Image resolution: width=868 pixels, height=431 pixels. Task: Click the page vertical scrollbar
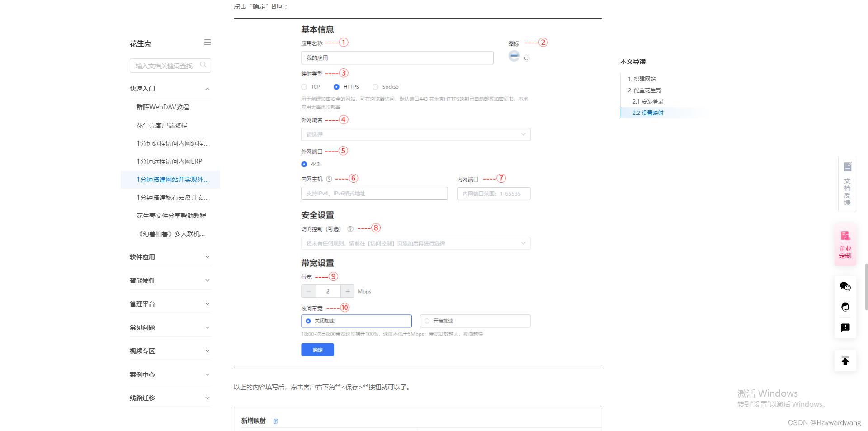[x=866, y=287]
